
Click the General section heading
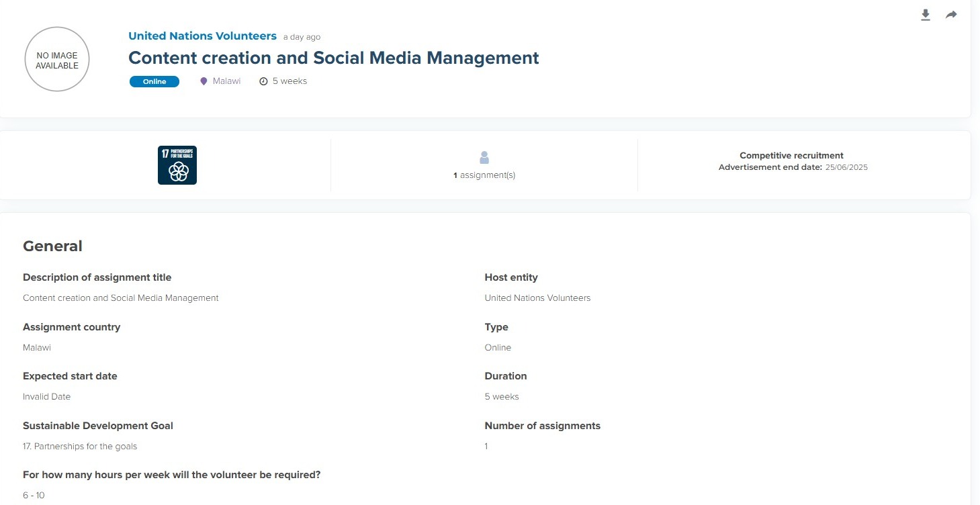[x=52, y=246]
